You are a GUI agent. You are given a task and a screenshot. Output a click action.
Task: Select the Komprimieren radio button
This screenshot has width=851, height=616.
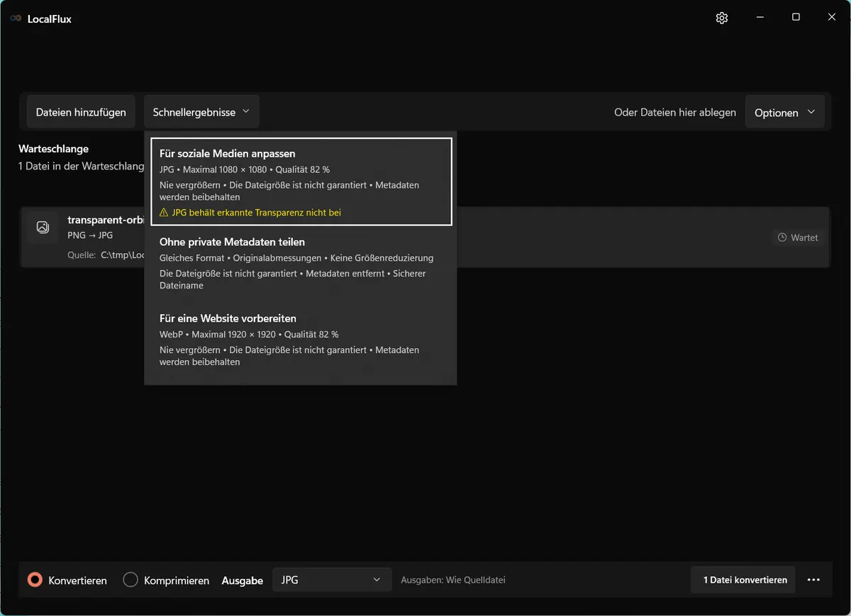click(130, 580)
